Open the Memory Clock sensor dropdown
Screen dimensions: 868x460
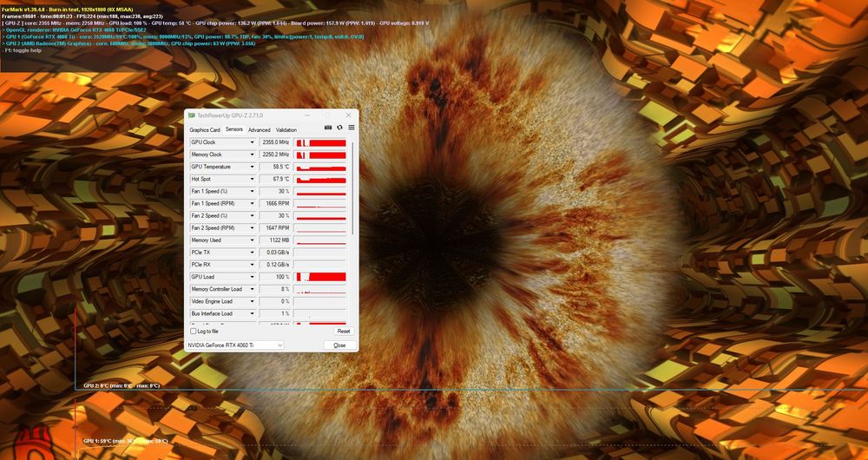pos(252,154)
